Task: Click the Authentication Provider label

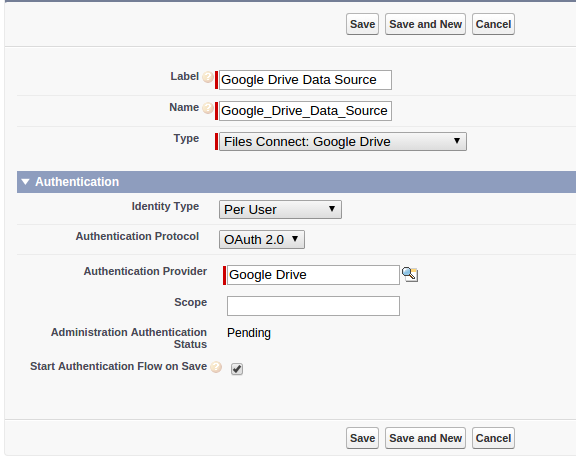Action: 145,271
